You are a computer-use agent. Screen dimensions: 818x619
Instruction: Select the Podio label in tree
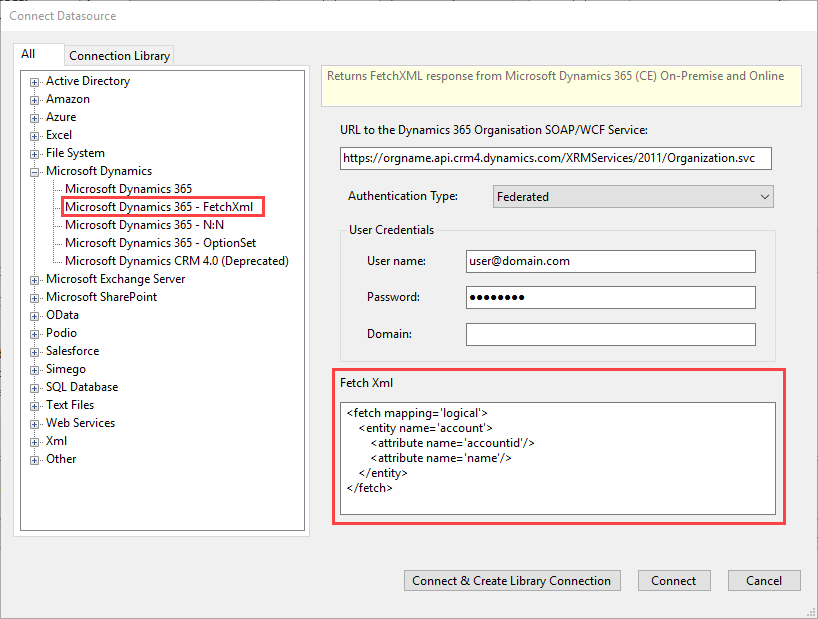61,333
